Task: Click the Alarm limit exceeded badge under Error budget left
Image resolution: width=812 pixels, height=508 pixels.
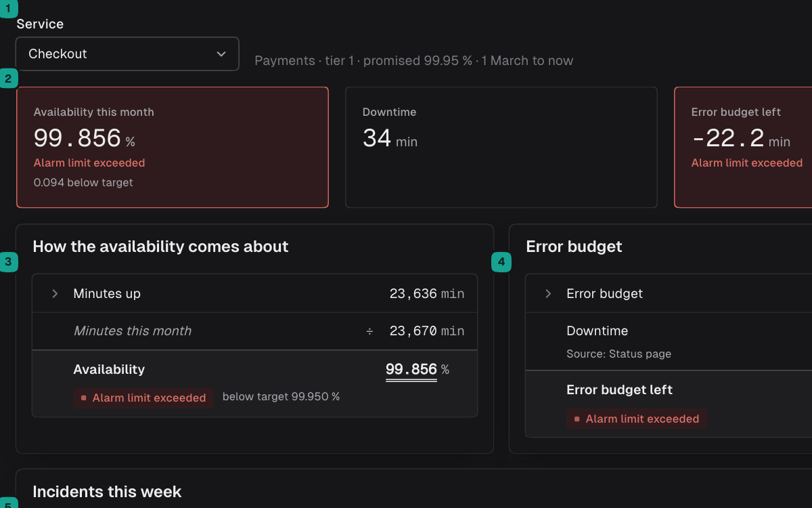Action: pyautogui.click(x=637, y=419)
